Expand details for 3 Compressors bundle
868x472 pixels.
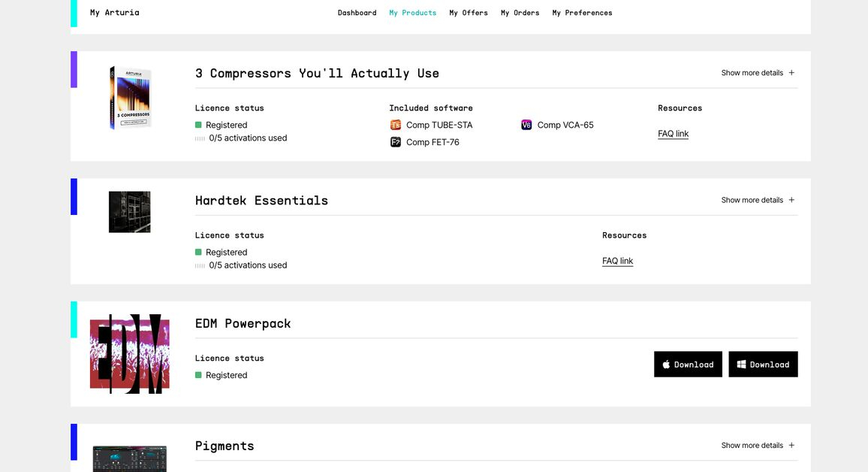point(758,73)
